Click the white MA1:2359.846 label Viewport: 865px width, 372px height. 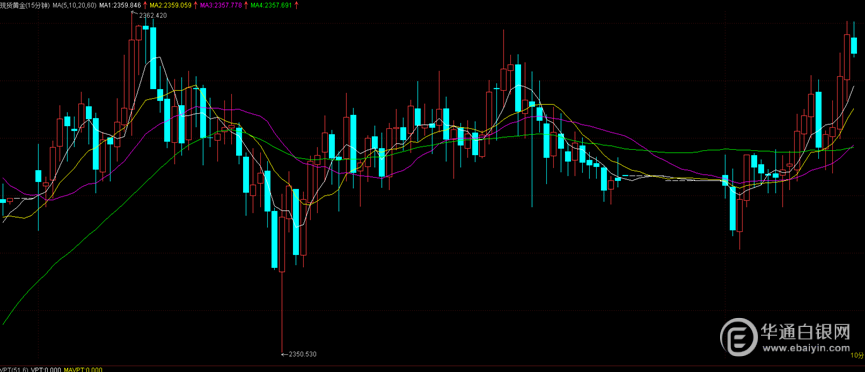coord(120,5)
